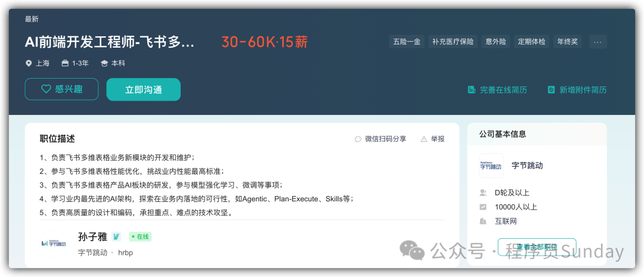Click recruiter name 孙子雅

(92, 236)
